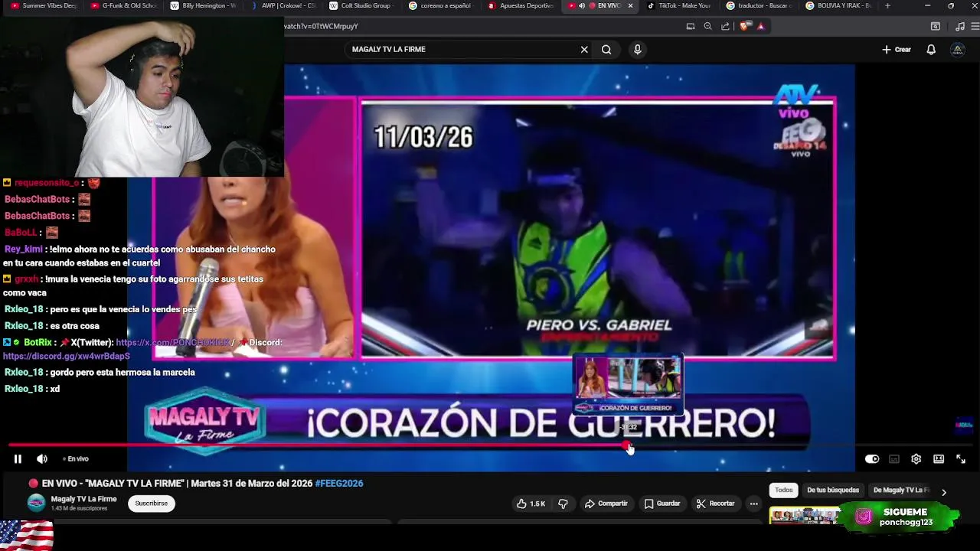Open the YouTube account avatar menu
The width and height of the screenshot is (980, 551).
click(x=957, y=50)
